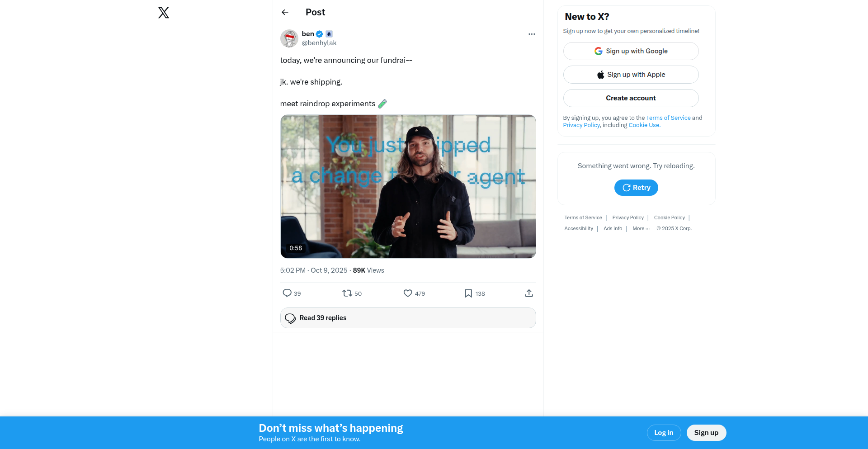Play the raindrop experiments video
Viewport: 868px width, 449px height.
click(x=408, y=186)
